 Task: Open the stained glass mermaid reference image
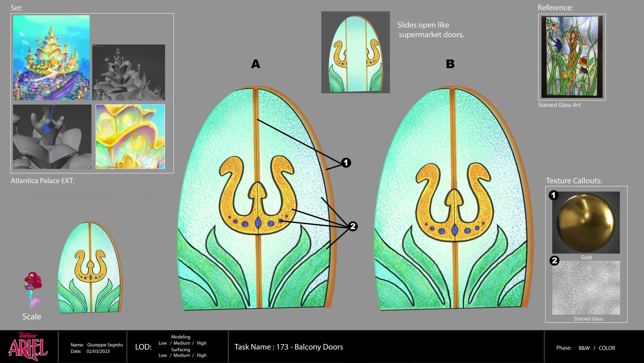click(x=572, y=57)
